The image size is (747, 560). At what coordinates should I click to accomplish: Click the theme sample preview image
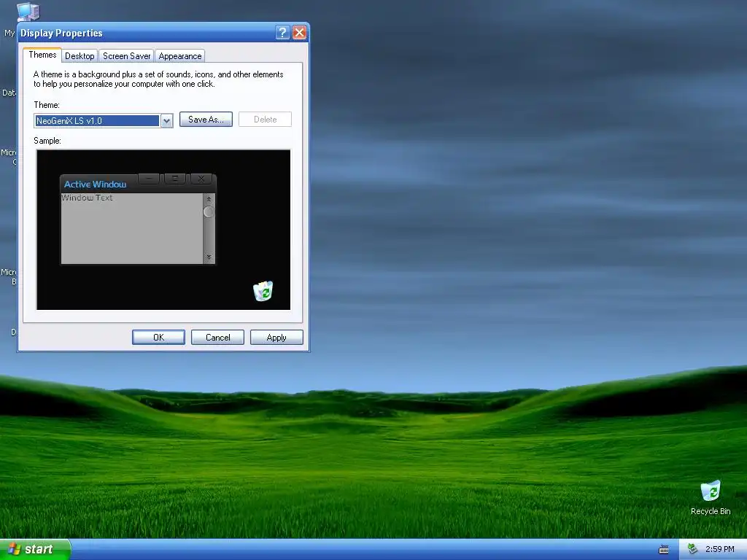tap(163, 230)
